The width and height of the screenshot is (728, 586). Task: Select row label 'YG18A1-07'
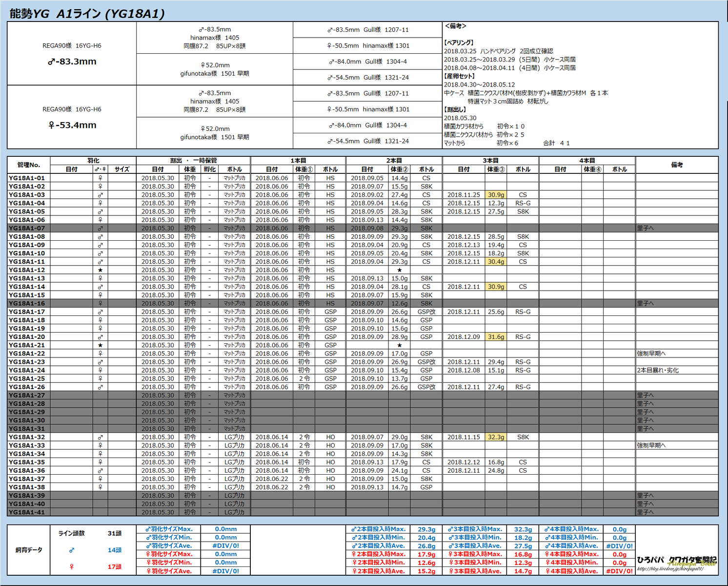[27, 228]
